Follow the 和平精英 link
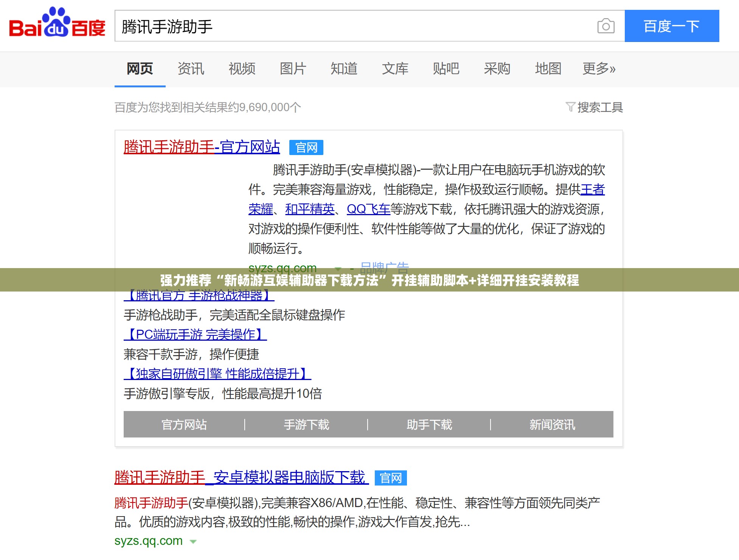 point(310,209)
